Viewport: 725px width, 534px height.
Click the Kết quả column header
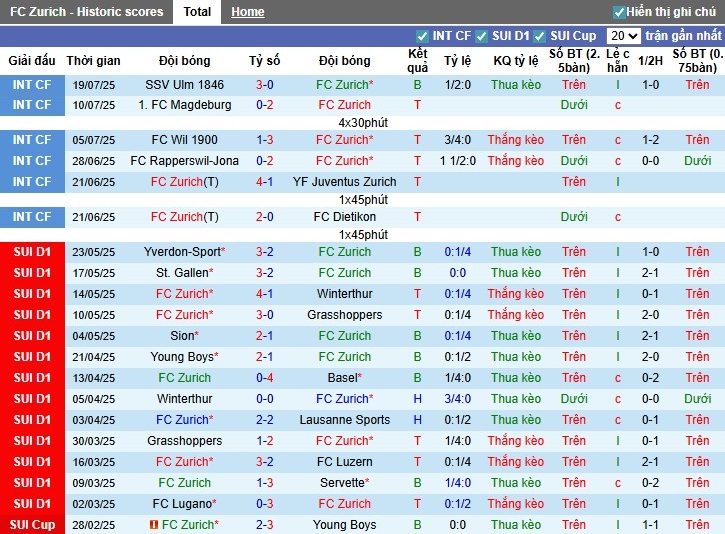coord(418,61)
